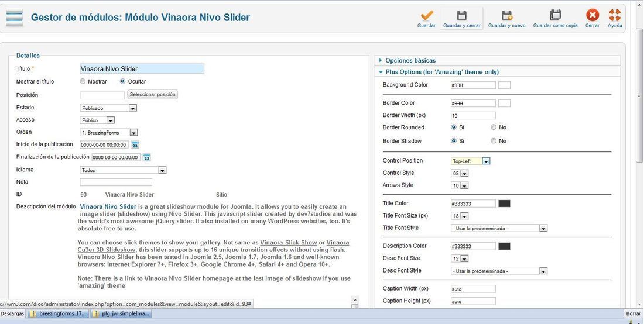The height and width of the screenshot is (324, 644).
Task: Set Border Rounded to Sí
Action: [x=453, y=127]
